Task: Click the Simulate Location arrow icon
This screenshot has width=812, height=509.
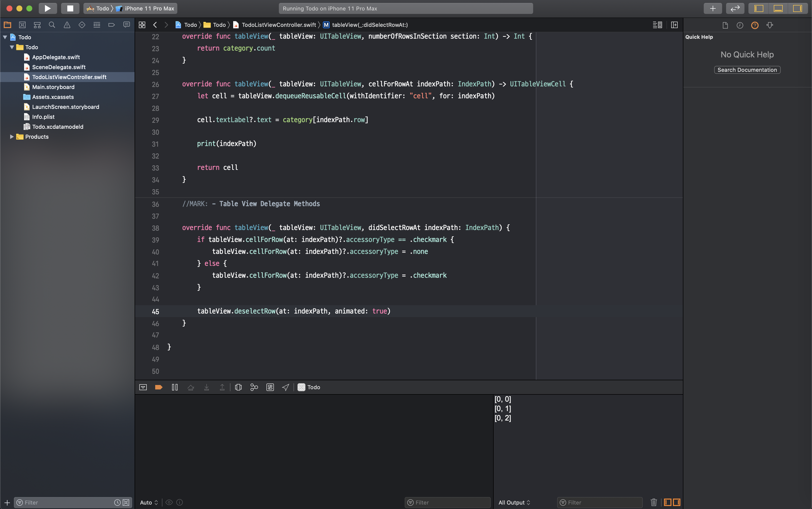Action: click(x=285, y=387)
